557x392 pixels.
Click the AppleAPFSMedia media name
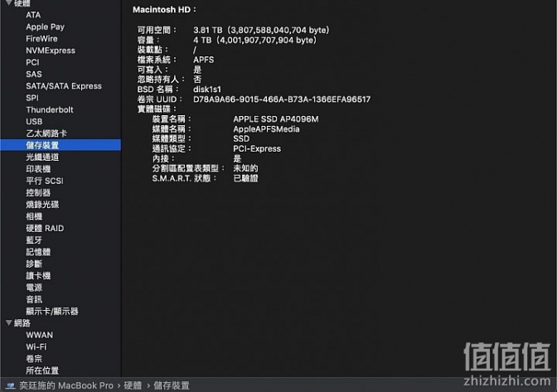[266, 129]
